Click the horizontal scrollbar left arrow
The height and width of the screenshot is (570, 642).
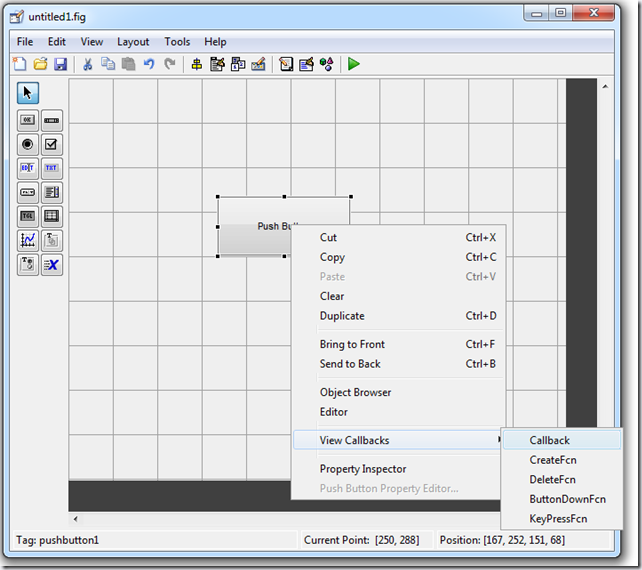[x=75, y=519]
